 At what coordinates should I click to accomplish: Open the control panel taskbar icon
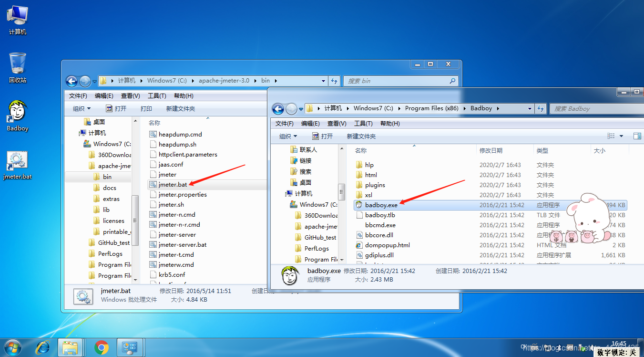coord(130,347)
